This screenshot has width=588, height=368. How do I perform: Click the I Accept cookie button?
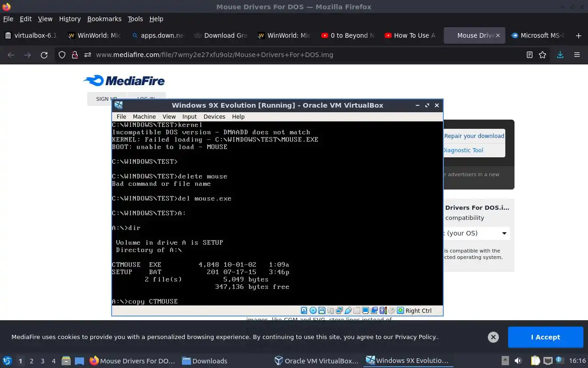click(x=545, y=337)
